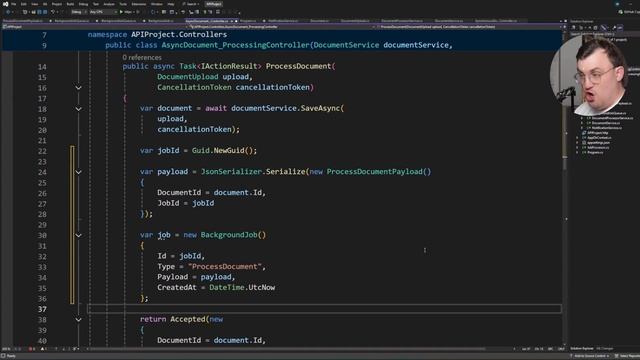Open the ProcessDocument member navigation dropdown
Image resolution: width=640 pixels, height=360 pixels.
469,27
